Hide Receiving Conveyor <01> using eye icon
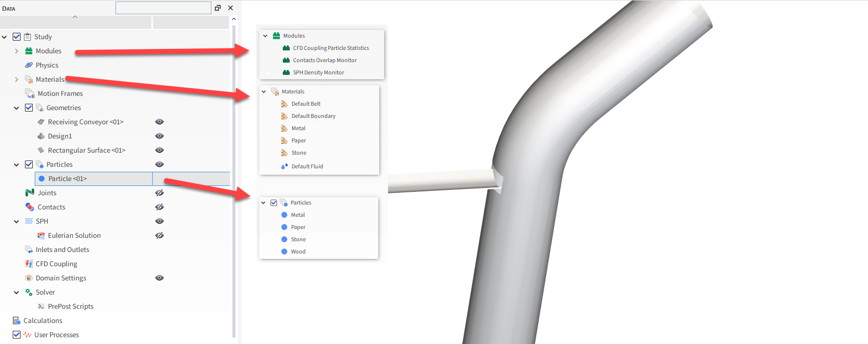868x344 pixels. pos(160,122)
